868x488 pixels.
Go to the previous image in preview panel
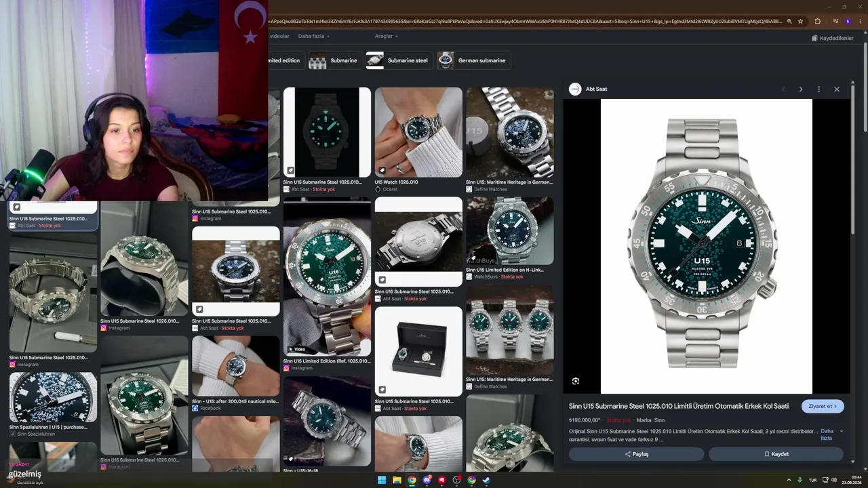783,89
